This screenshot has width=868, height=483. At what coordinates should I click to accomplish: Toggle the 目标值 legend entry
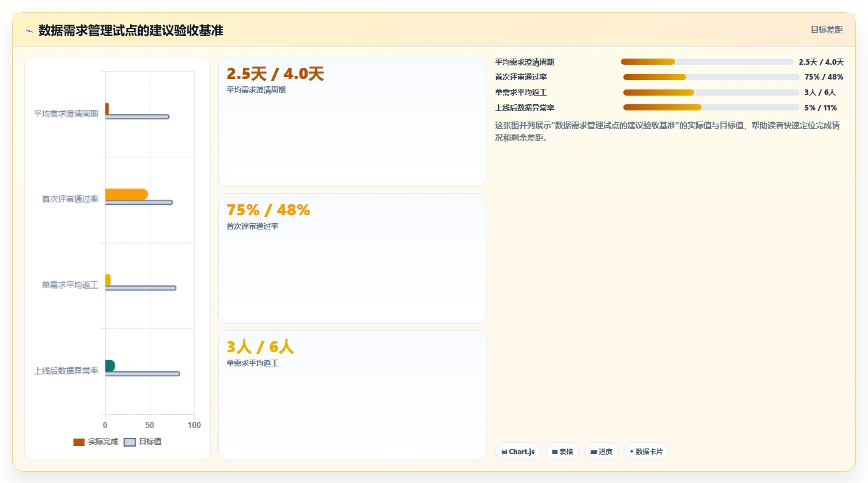tap(142, 442)
